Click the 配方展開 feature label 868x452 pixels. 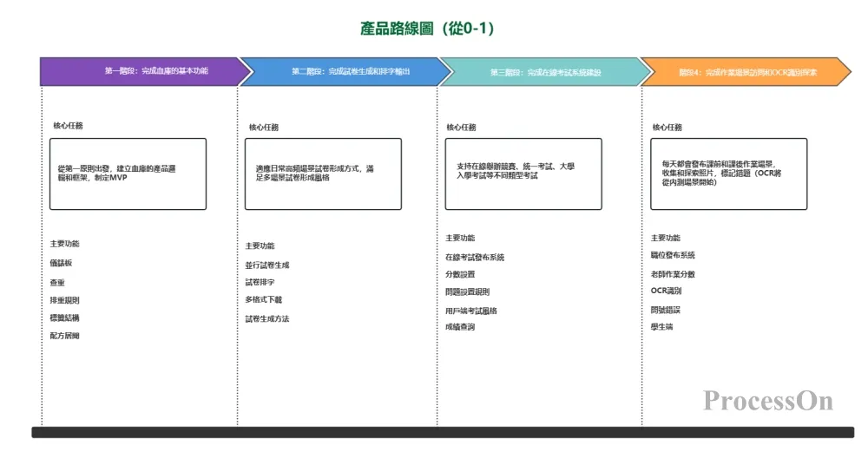point(65,336)
